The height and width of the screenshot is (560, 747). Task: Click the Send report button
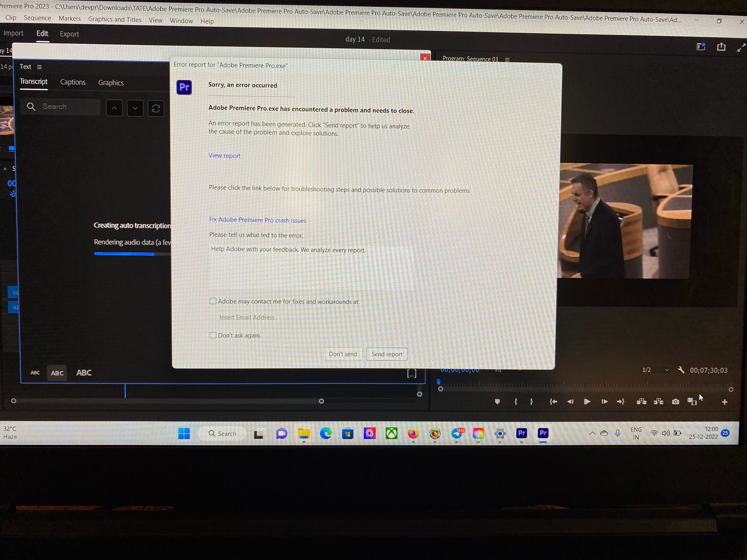[387, 354]
